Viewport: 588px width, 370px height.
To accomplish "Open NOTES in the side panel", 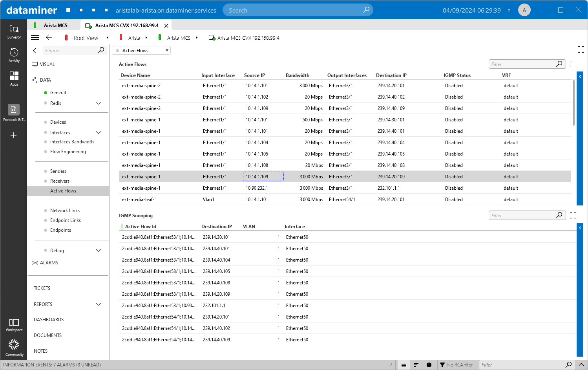I will [x=41, y=351].
